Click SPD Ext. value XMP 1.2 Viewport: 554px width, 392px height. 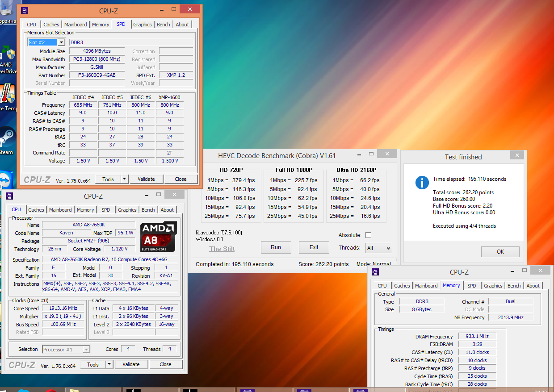pos(176,75)
